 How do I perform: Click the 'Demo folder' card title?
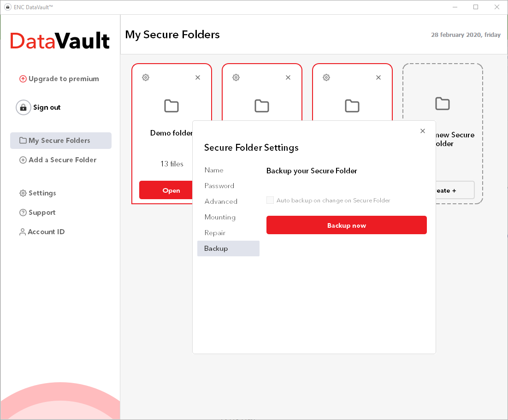pyautogui.click(x=171, y=133)
